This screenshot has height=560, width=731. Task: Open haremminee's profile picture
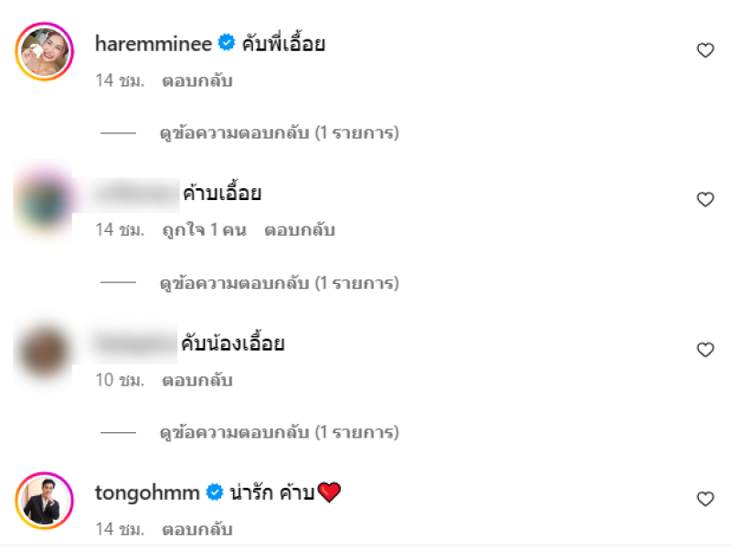click(x=44, y=51)
